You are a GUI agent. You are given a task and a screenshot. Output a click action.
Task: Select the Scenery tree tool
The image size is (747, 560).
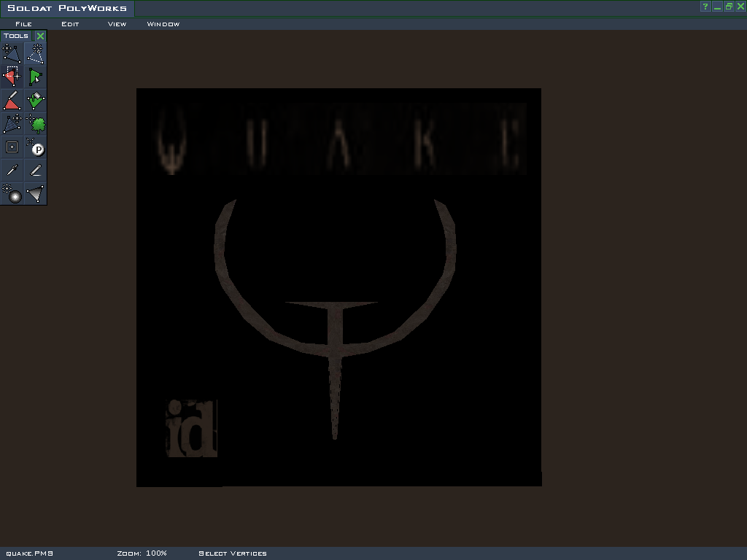pyautogui.click(x=35, y=124)
